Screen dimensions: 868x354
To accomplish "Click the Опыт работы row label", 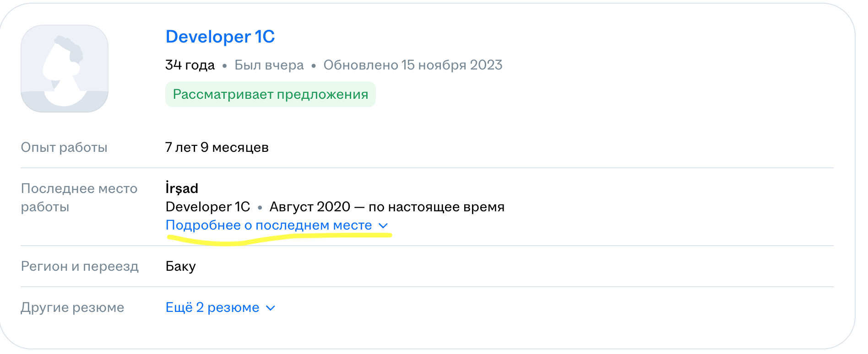I will tap(64, 147).
